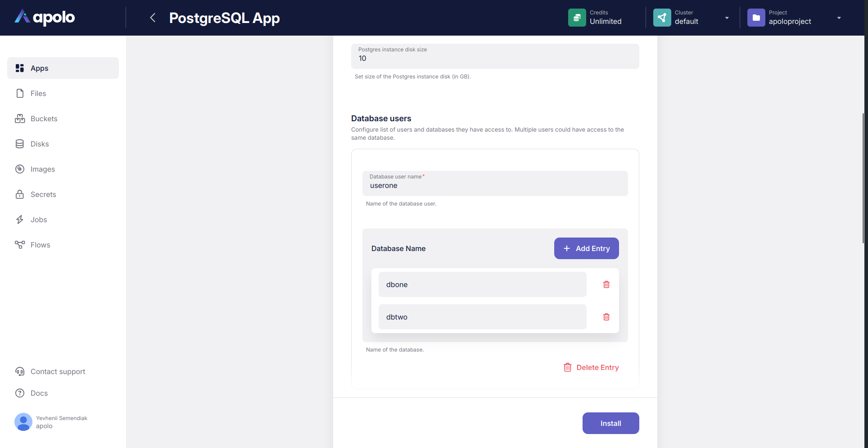Click Delete Entry for the user

pyautogui.click(x=591, y=367)
